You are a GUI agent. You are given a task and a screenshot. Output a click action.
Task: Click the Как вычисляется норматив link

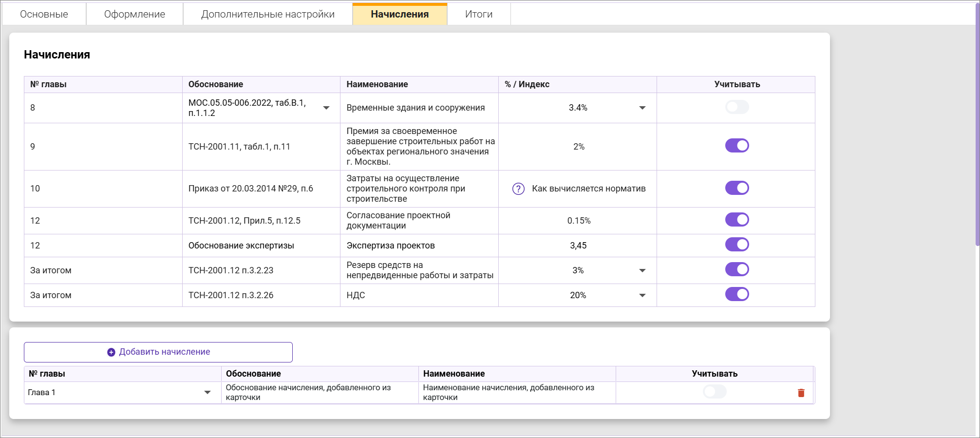tap(588, 189)
